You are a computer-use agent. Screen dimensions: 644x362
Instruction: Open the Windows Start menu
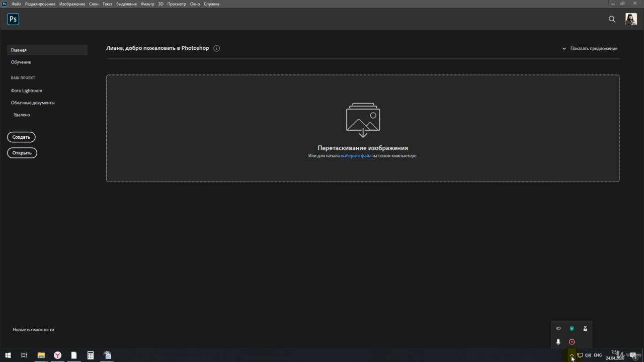pyautogui.click(x=8, y=355)
